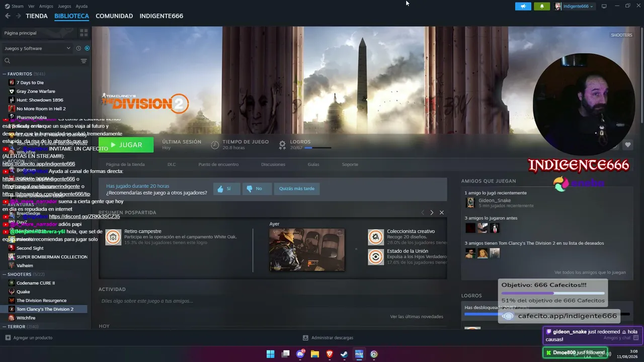The image size is (644, 362).
Task: Close the Resumen pospartida panel
Action: coord(442,213)
